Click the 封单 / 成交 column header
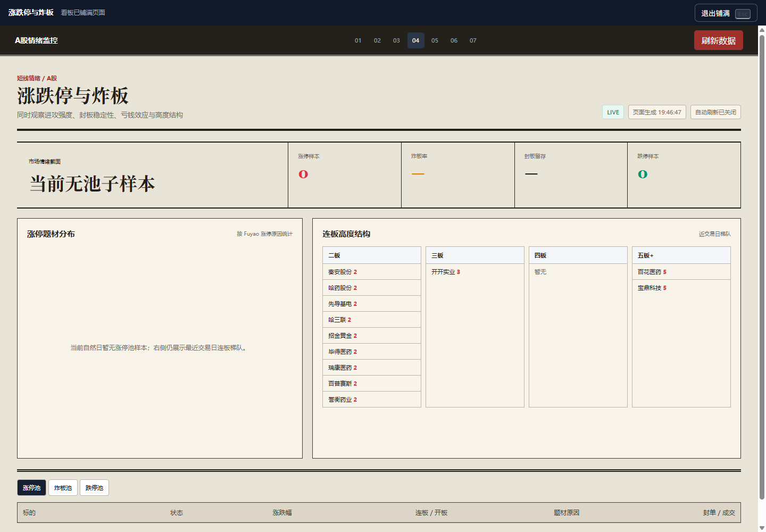This screenshot has height=532, width=766. tap(719, 513)
